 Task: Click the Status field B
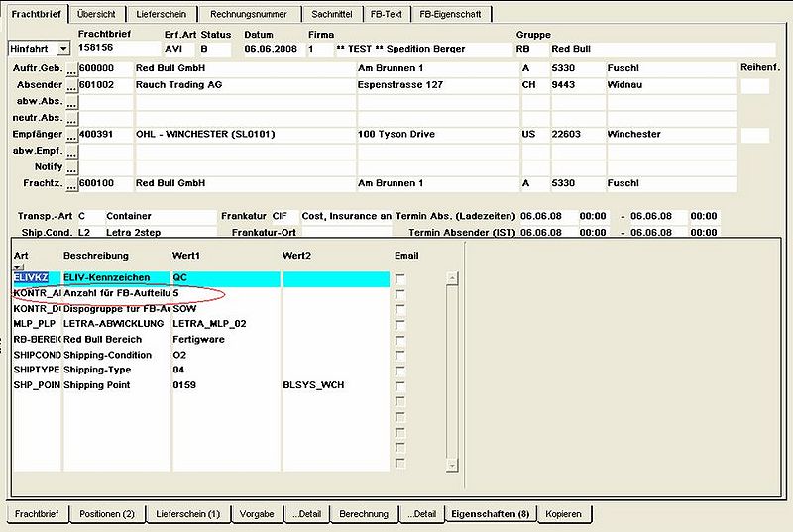click(x=215, y=49)
